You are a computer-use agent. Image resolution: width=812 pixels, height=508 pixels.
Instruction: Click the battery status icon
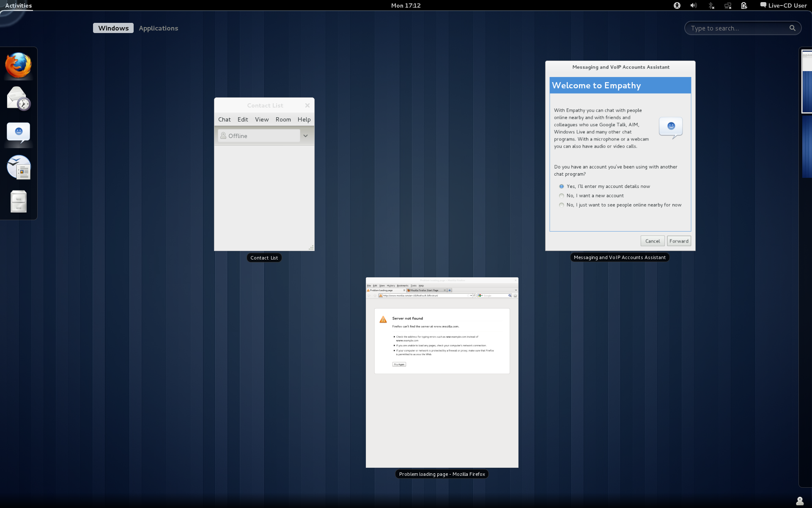[744, 6]
